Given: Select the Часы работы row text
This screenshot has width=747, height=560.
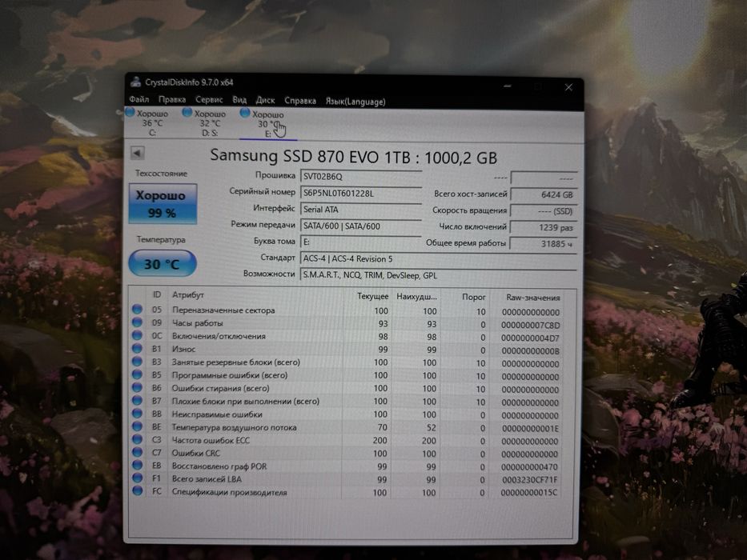Looking at the screenshot, I should (x=197, y=323).
